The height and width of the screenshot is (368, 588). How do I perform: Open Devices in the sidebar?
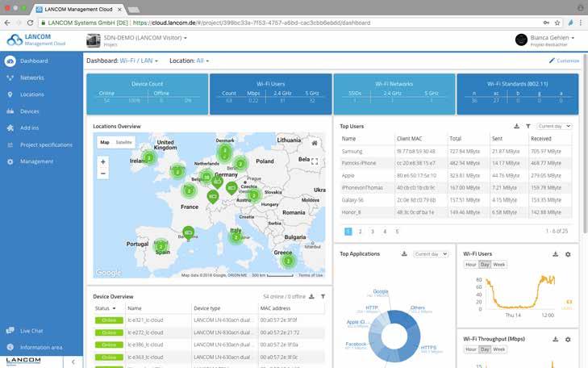29,111
